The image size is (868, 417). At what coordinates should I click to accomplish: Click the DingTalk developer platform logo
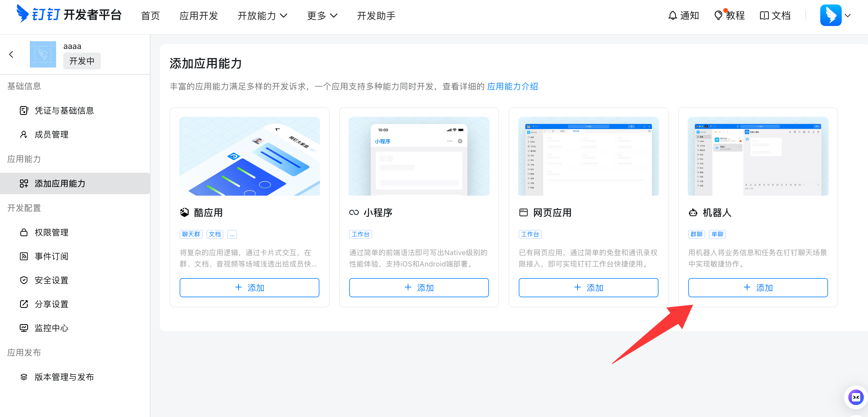[69, 14]
